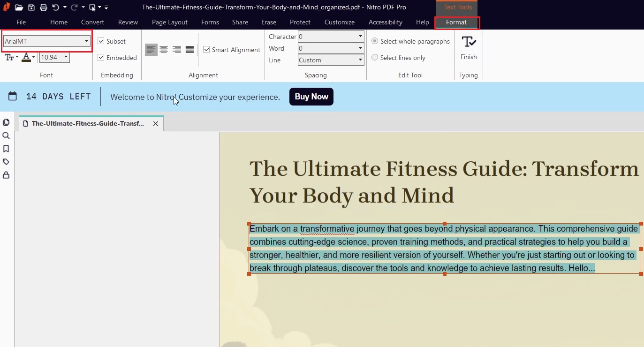Click the '14 DAYS LEFT' trial text

[59, 97]
